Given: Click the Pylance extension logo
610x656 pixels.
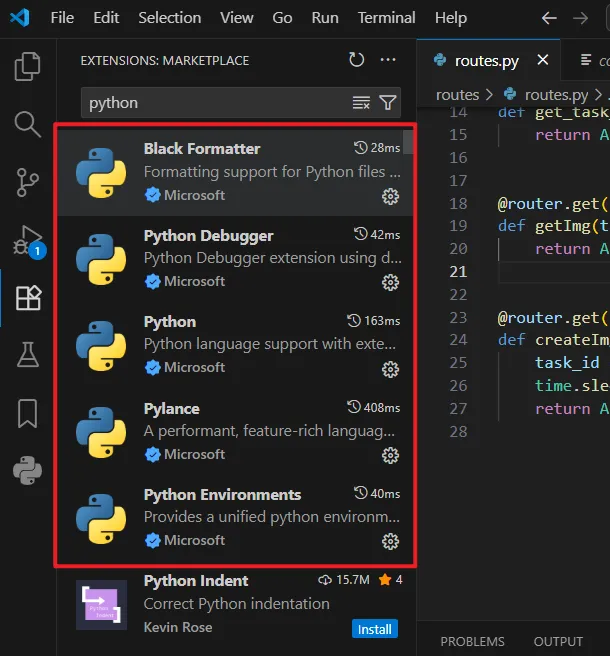Looking at the screenshot, I should coord(101,432).
